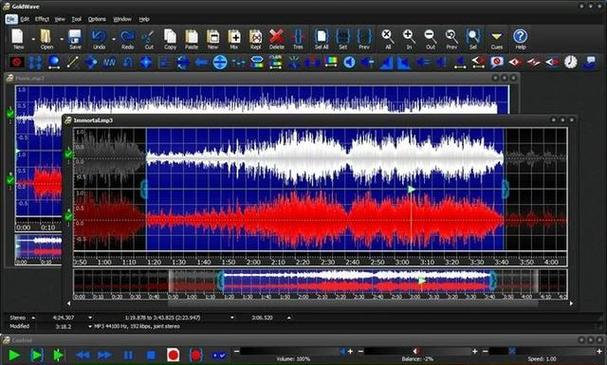Screen dimensions: 607x365
Task: Toggle left channel check in Immortal window
Action: point(69,154)
